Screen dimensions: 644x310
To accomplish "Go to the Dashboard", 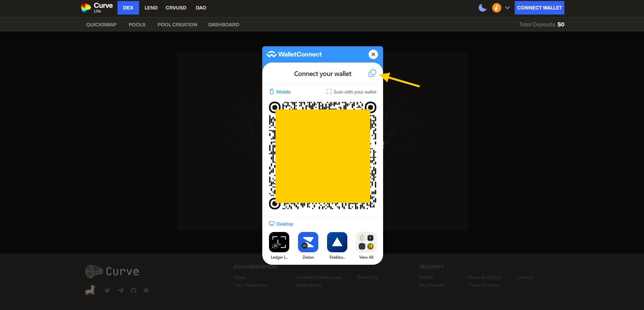I will (224, 25).
